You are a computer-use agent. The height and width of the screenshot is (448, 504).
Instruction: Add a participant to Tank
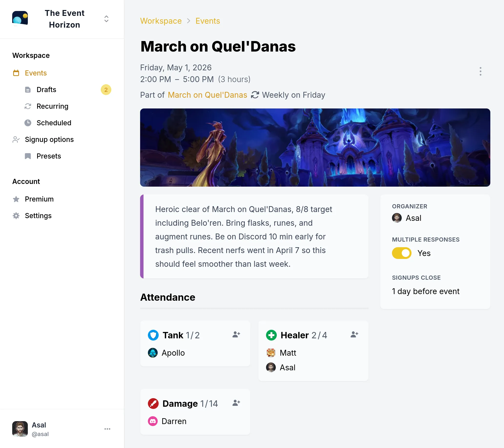tap(236, 335)
